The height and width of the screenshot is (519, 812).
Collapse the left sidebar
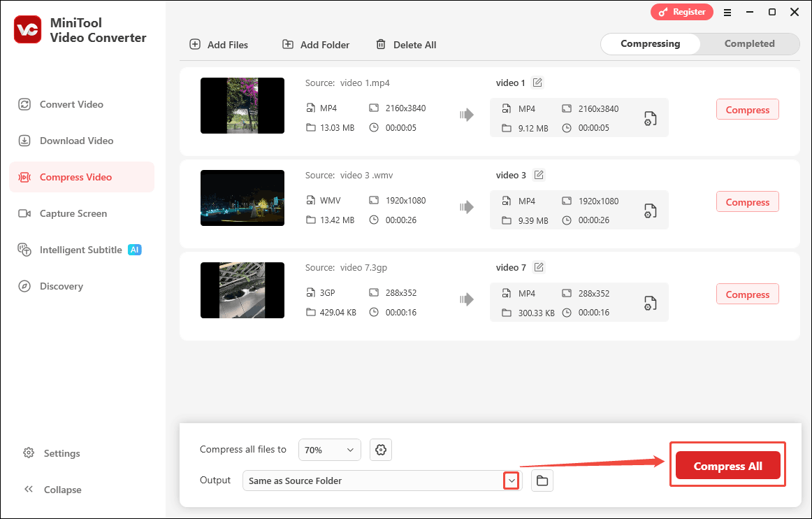pos(61,489)
